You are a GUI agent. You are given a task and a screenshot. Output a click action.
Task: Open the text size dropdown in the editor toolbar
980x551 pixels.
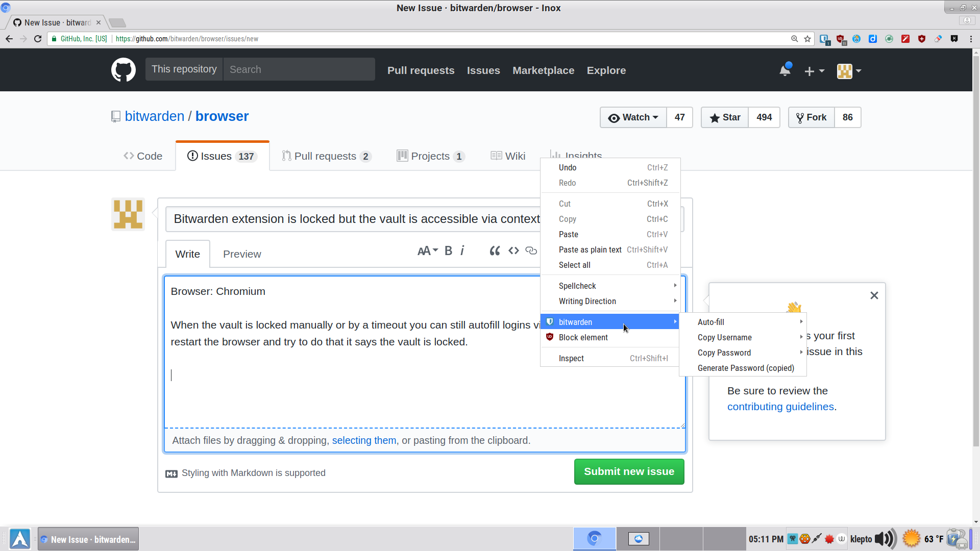[x=428, y=251]
